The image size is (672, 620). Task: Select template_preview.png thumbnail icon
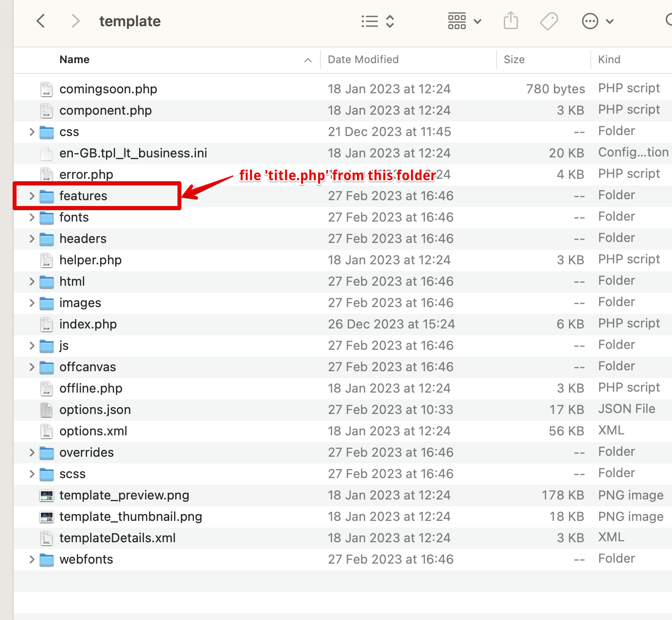point(47,496)
